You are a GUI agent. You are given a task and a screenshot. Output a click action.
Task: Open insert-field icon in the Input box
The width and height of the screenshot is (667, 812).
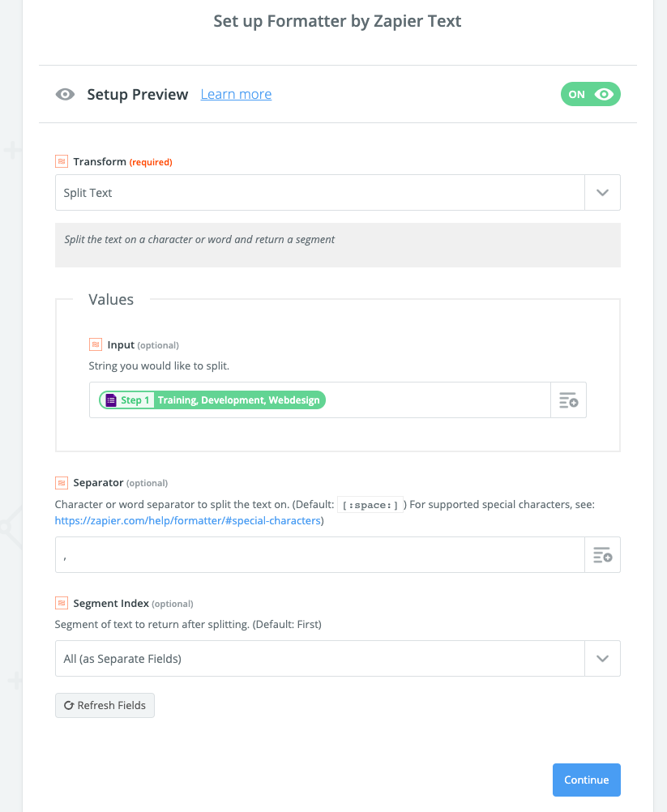click(568, 400)
